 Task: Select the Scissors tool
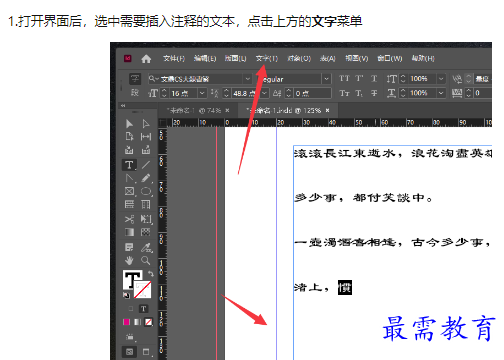(129, 219)
